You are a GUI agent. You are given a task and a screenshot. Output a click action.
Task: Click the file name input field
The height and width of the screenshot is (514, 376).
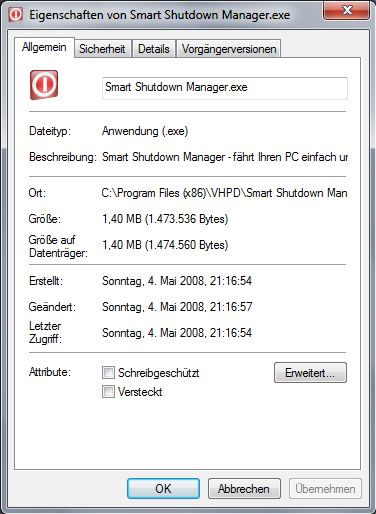click(225, 88)
